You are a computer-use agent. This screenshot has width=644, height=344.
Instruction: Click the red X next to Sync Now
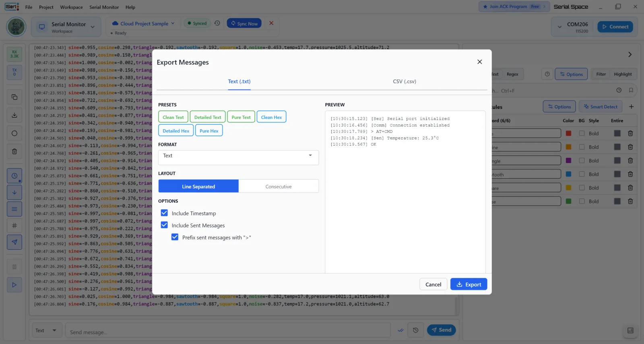(x=271, y=23)
